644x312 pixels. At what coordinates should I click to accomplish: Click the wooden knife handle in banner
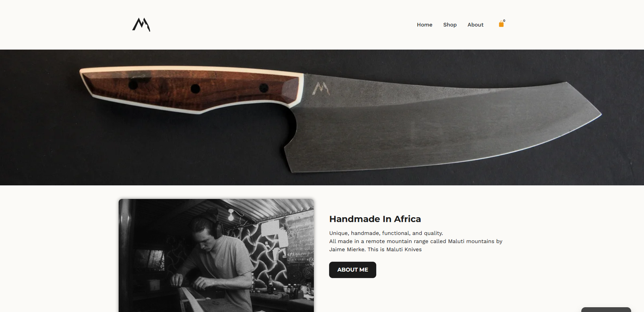[x=191, y=89]
